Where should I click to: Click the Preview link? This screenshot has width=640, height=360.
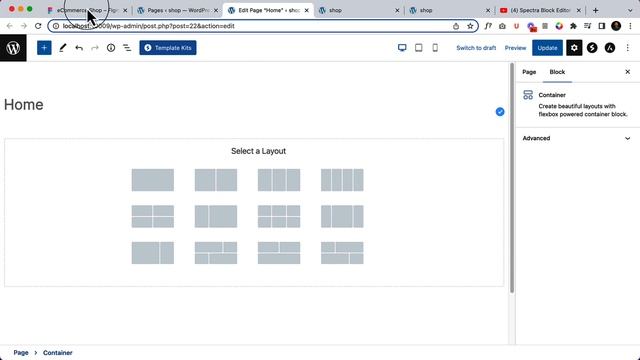click(x=515, y=48)
